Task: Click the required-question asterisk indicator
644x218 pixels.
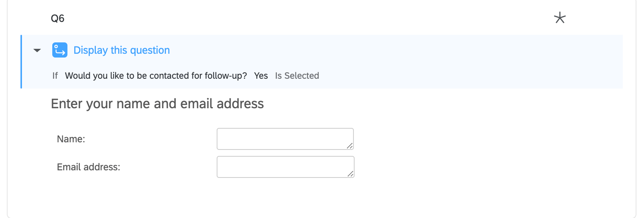Action: point(560,17)
